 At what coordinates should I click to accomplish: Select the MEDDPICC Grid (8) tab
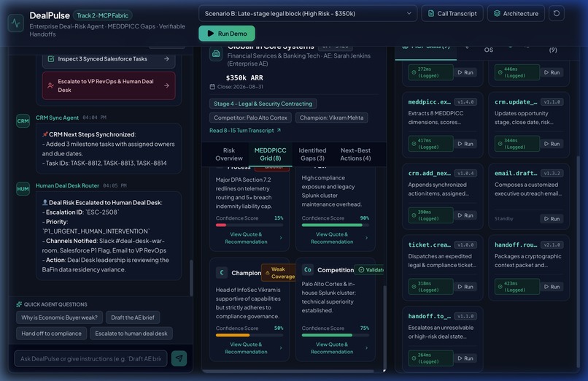coord(271,154)
